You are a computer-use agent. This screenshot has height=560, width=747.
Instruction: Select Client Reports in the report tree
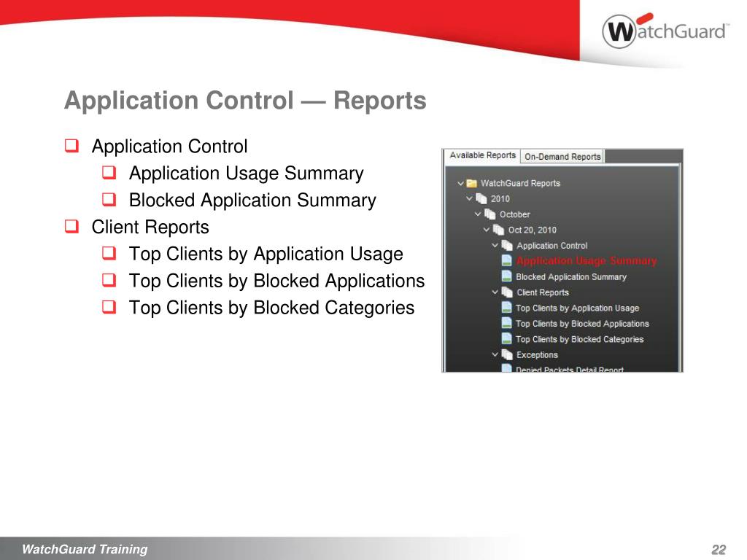543,292
